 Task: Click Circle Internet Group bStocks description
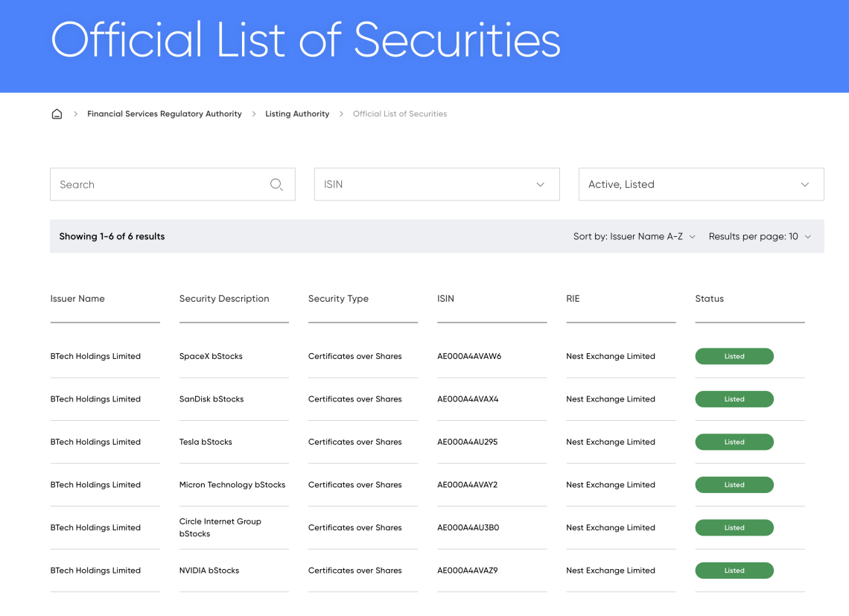(220, 527)
